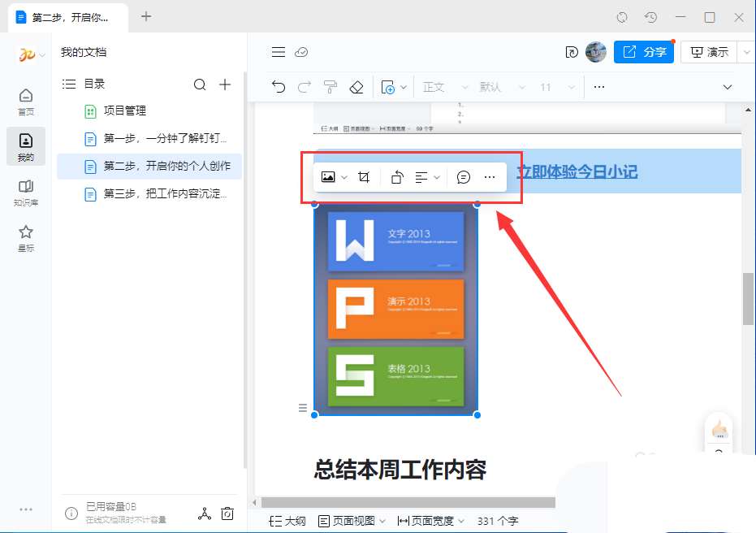
Task: Open the 知识库 knowledge base icon
Action: [x=26, y=193]
